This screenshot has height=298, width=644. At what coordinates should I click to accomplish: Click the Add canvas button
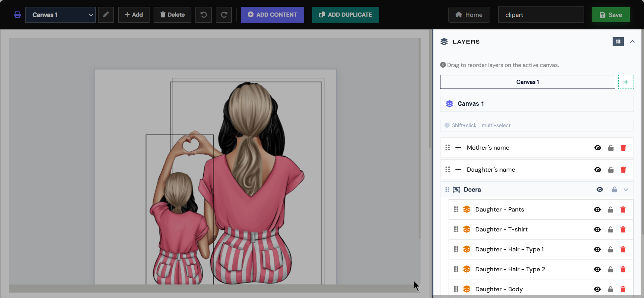[134, 15]
